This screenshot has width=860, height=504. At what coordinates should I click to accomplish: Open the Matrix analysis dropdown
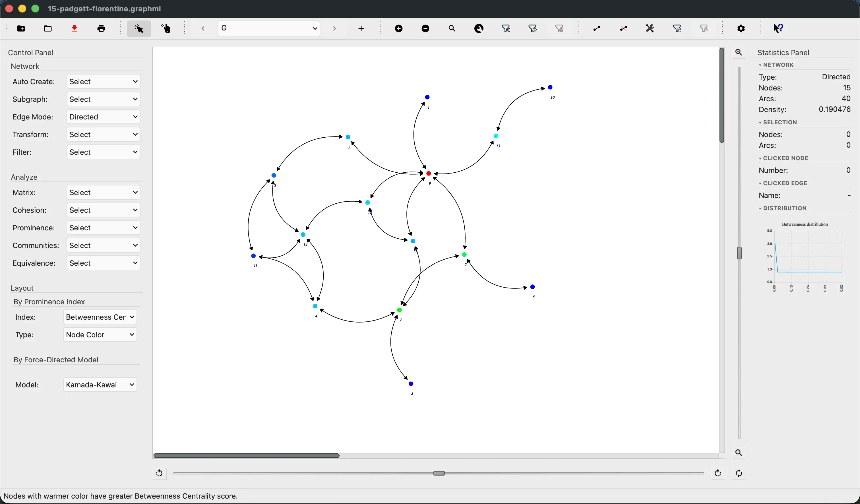(x=104, y=193)
